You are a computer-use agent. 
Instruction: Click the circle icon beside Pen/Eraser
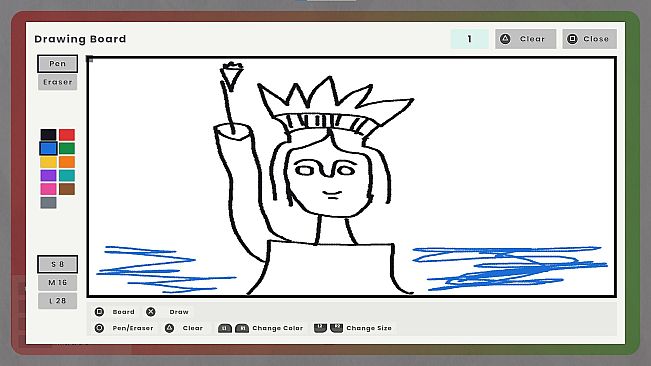[99, 328]
